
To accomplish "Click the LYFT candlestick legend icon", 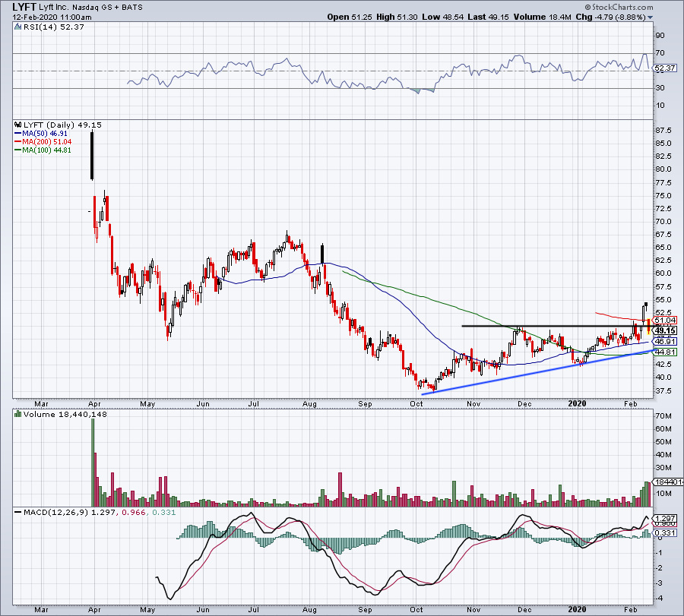I will coord(17,125).
